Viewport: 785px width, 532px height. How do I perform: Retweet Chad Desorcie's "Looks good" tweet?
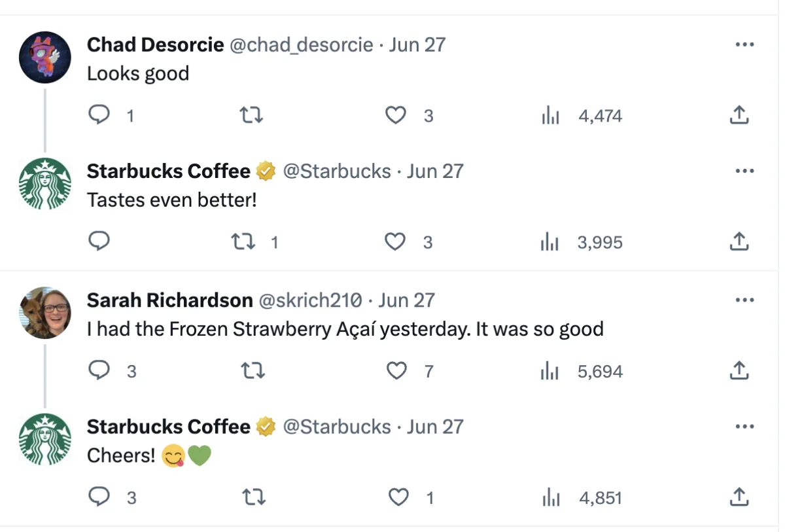tap(252, 116)
